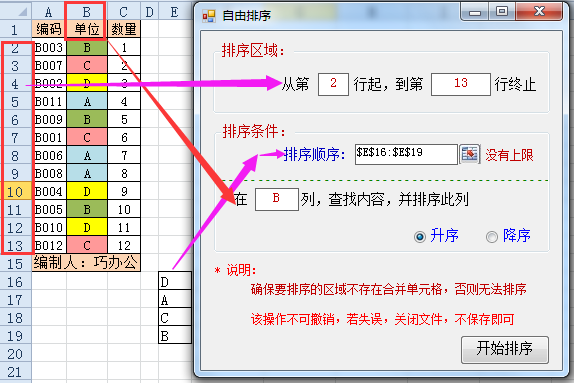This screenshot has width=574, height=383.
Task: Click cell B003
Action: (49, 47)
